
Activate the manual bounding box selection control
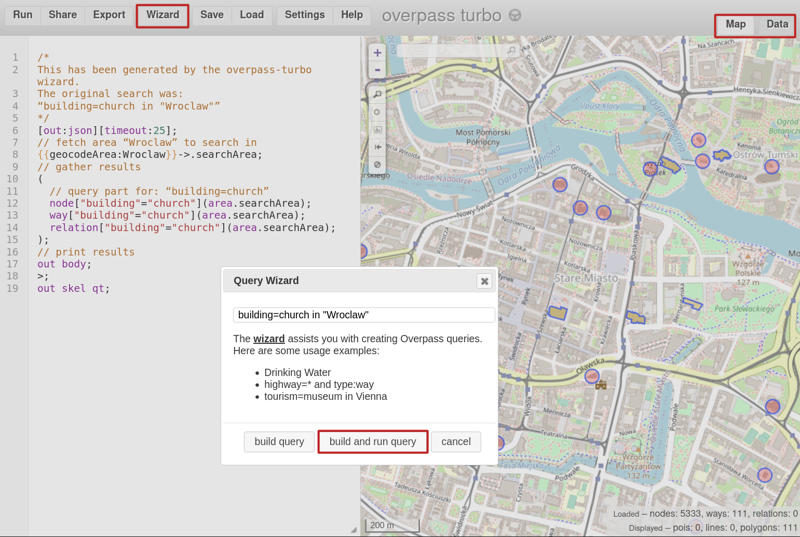coord(378,130)
